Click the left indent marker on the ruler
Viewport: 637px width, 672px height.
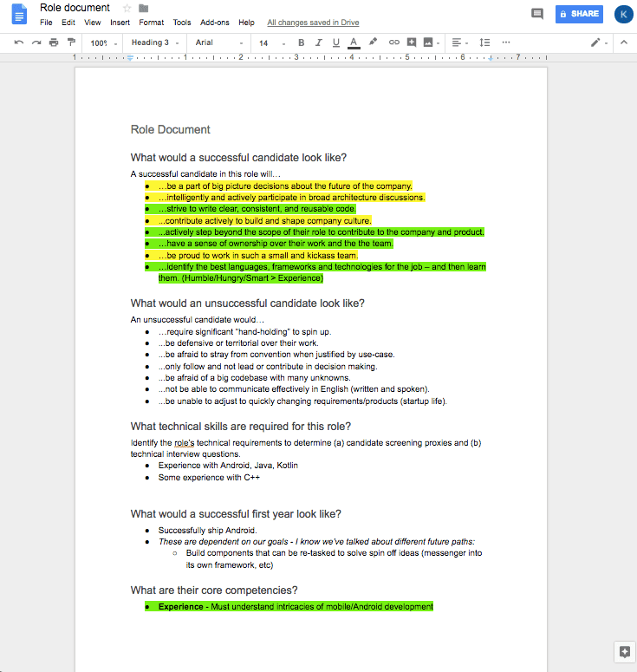[130, 57]
